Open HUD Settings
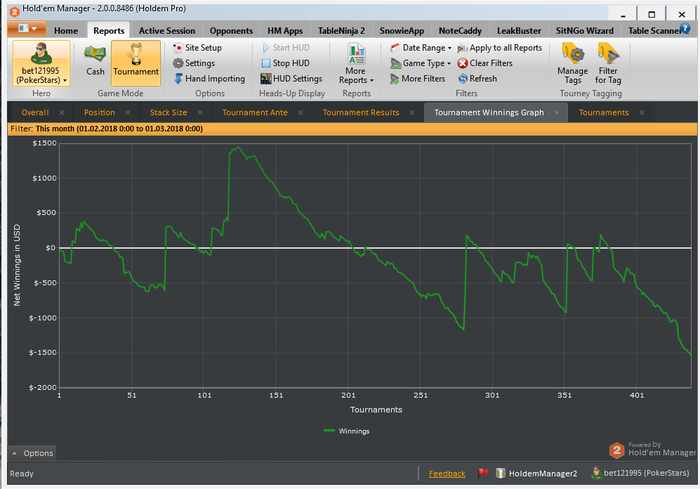This screenshot has height=489, width=700. [x=292, y=79]
